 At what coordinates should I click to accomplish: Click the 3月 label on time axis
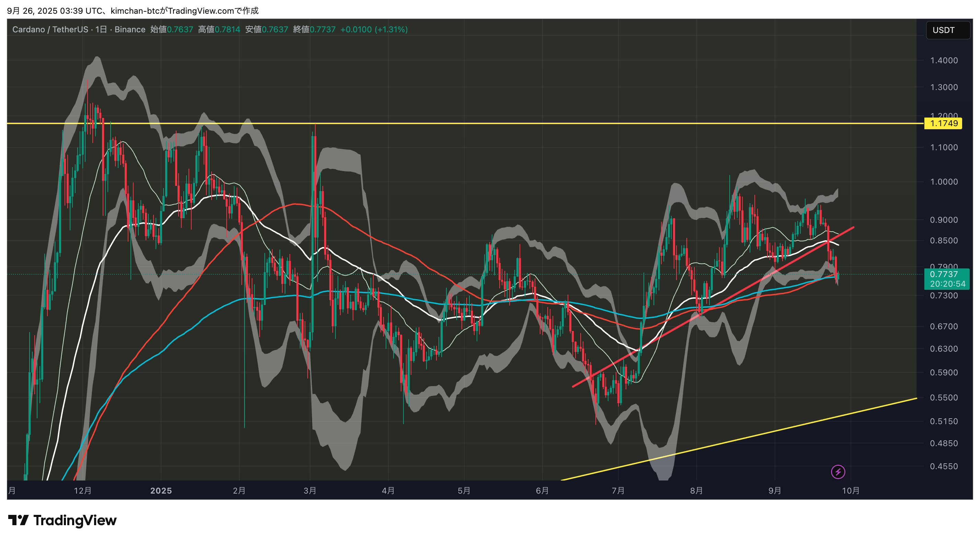tap(310, 490)
